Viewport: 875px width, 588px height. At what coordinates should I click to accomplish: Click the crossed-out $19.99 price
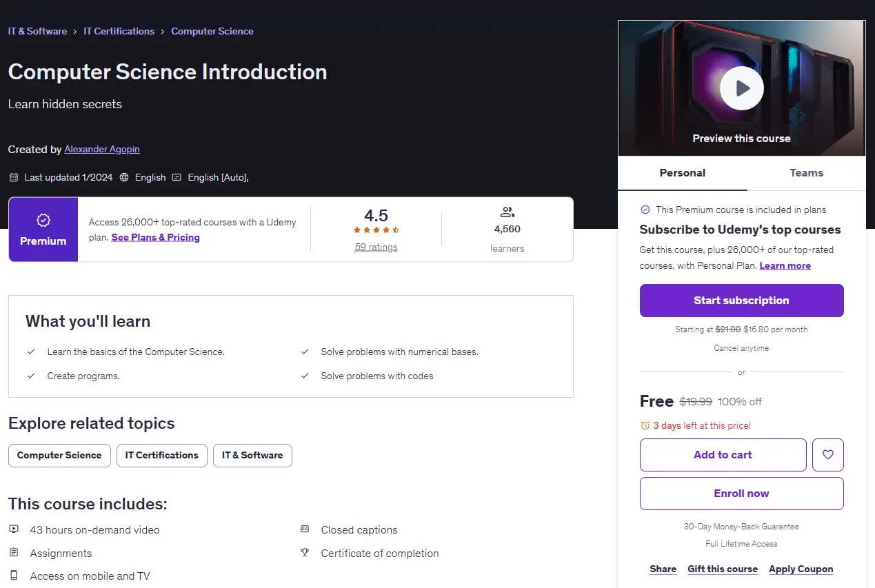pyautogui.click(x=696, y=401)
